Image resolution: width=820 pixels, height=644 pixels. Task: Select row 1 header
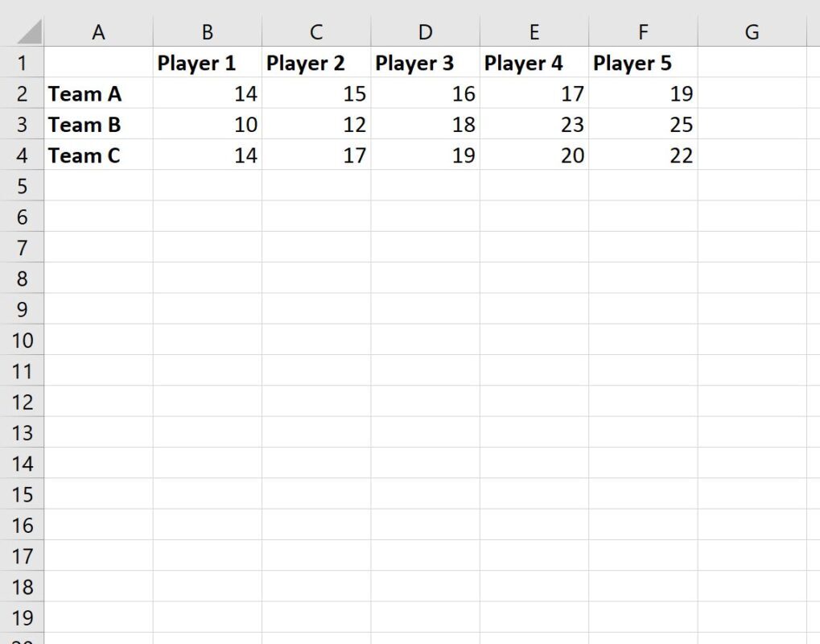click(22, 62)
